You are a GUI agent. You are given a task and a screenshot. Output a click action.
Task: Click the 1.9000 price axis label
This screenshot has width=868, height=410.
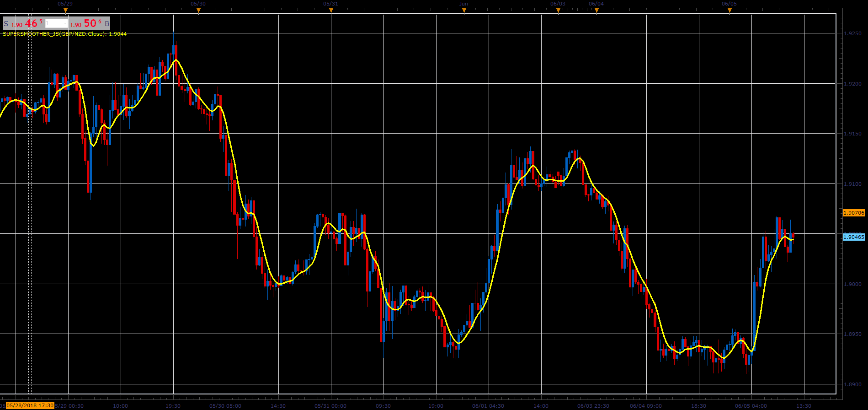852,284
